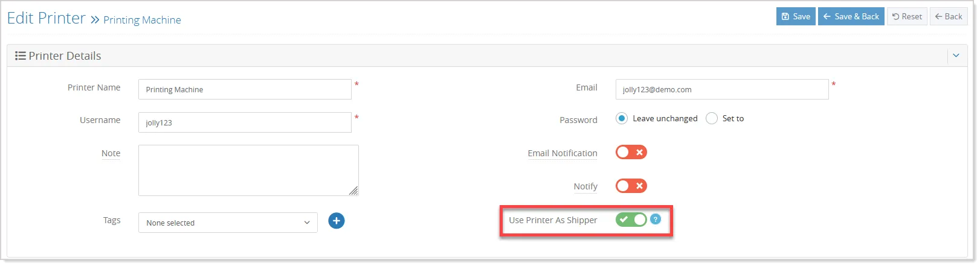980x266 pixels.
Task: Collapse the Printer Details panel chevron
Action: (956, 55)
